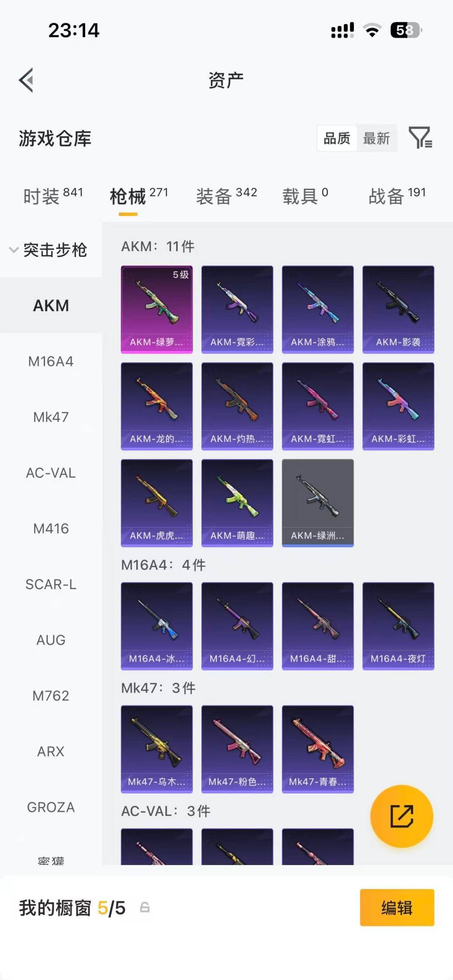Viewport: 453px width, 980px height.
Task: Switch sorting to 最新
Action: (376, 138)
